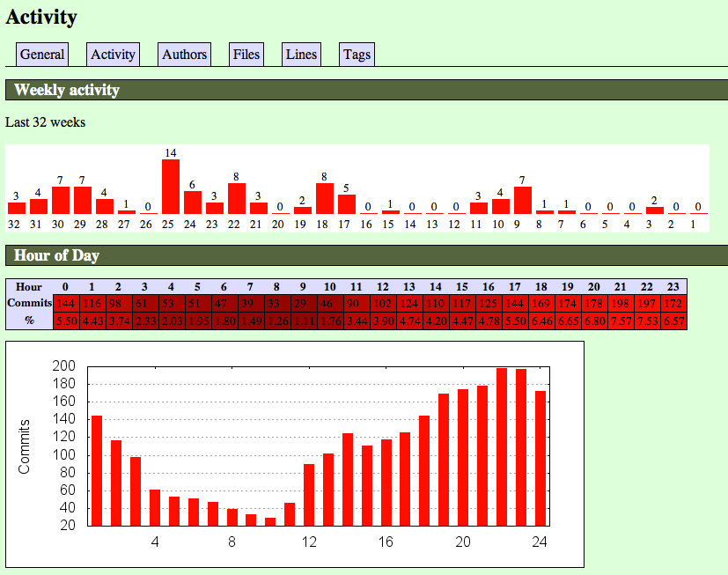Click the Activity page heading
This screenshot has height=575, width=728.
[x=41, y=17]
